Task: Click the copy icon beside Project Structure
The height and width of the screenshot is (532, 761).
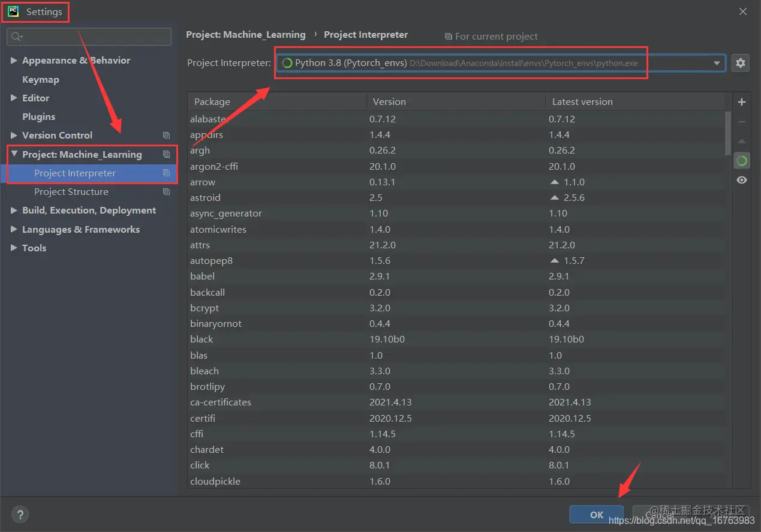Action: coord(167,192)
